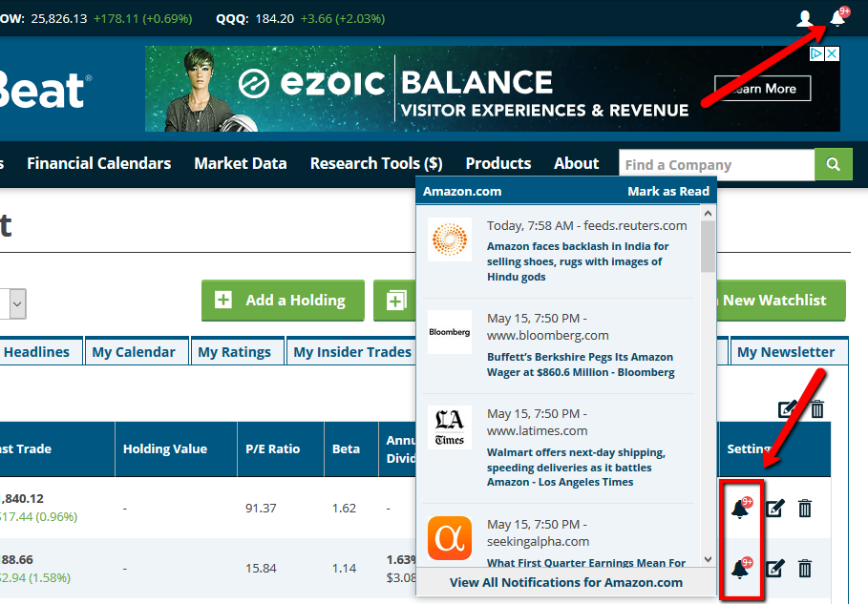This screenshot has width=868, height=604.
Task: Open AdChoices triangle icon on the ad
Action: (817, 53)
